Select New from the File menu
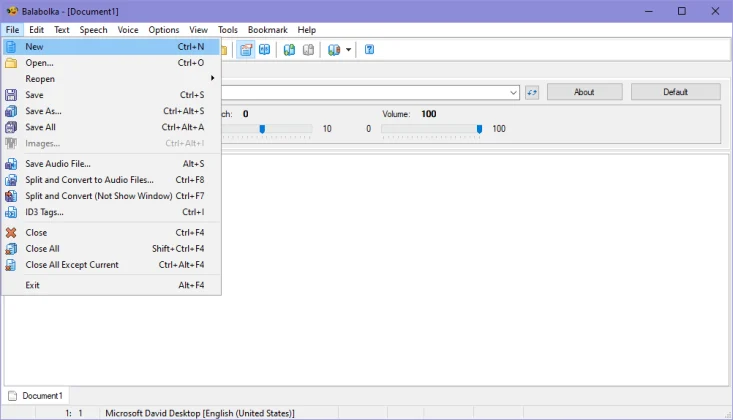 pos(34,47)
